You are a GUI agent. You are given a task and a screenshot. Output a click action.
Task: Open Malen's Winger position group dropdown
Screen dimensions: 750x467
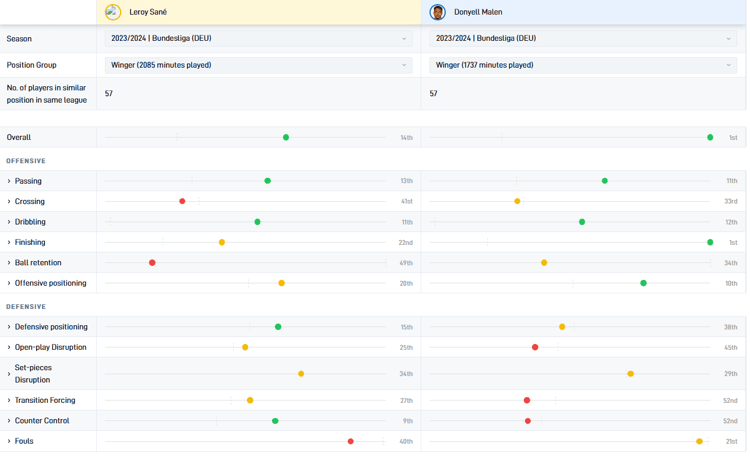582,65
